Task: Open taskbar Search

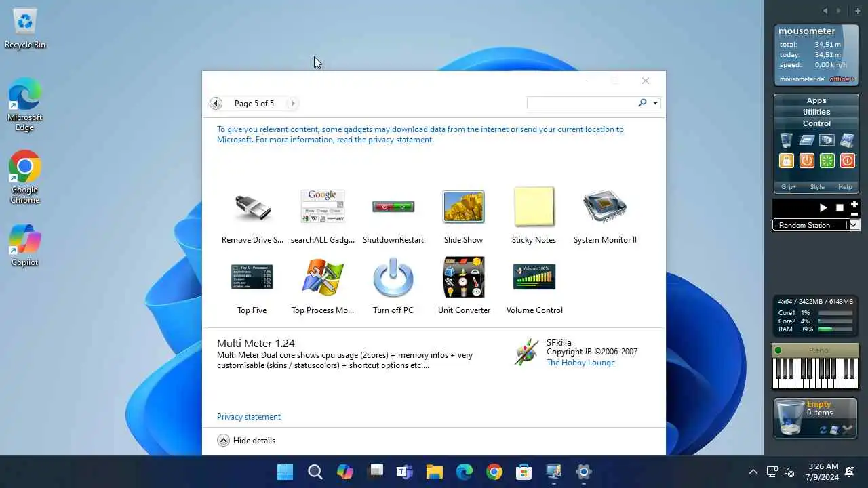Action: [315, 472]
